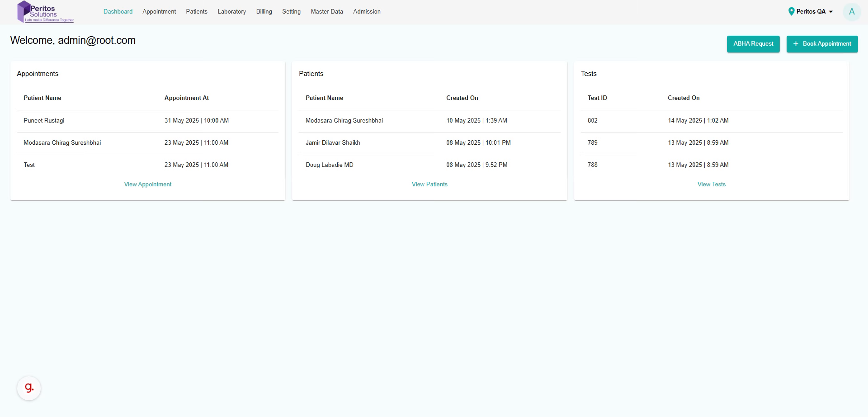Select Laboratory in the top navigation
The height and width of the screenshot is (417, 868).
(231, 12)
